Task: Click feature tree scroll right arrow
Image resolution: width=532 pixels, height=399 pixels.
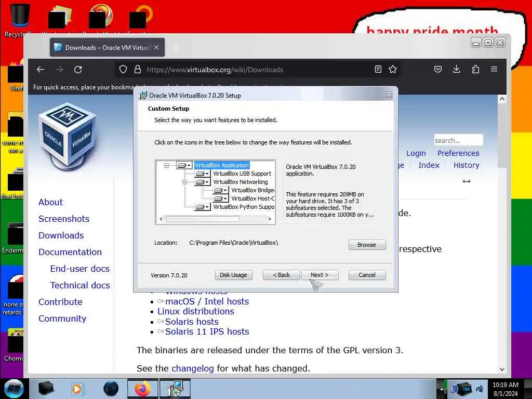Action: [x=270, y=219]
